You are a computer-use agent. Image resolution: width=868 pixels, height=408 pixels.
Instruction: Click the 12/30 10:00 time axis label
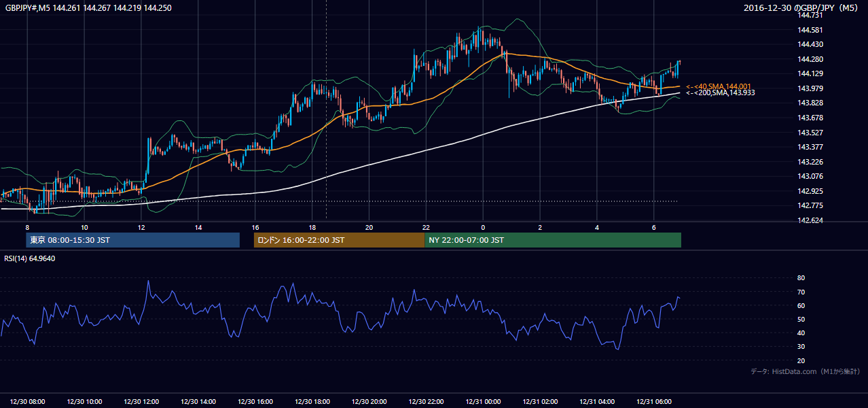pos(85,402)
